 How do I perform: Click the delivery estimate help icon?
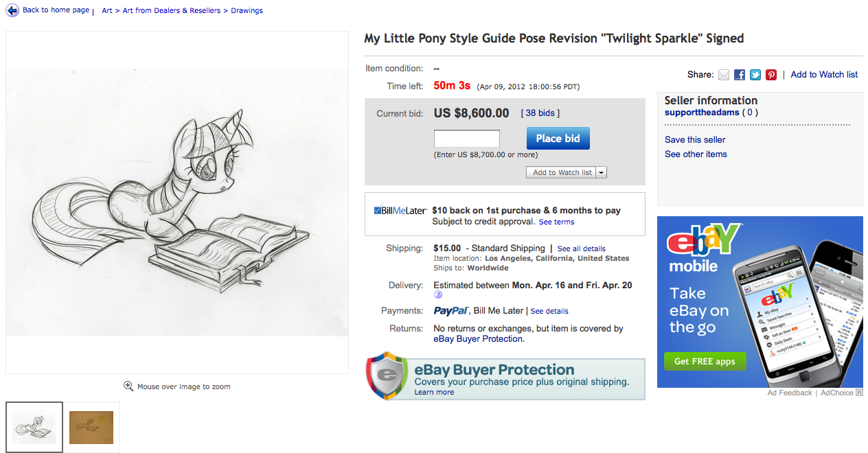tap(438, 295)
